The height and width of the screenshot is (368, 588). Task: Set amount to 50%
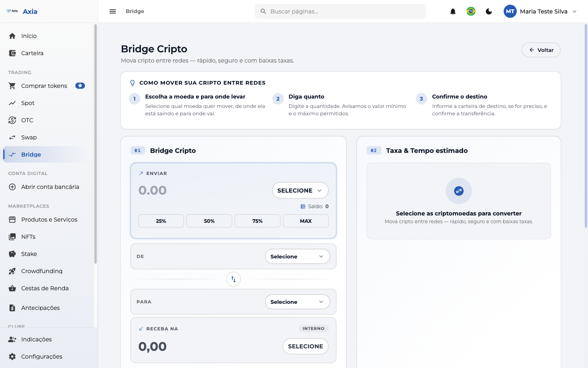tap(209, 221)
